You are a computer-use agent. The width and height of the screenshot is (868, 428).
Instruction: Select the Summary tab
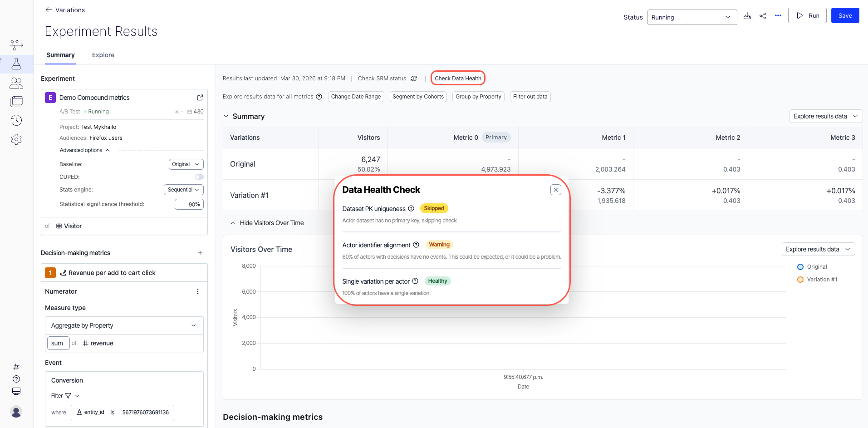pos(60,55)
